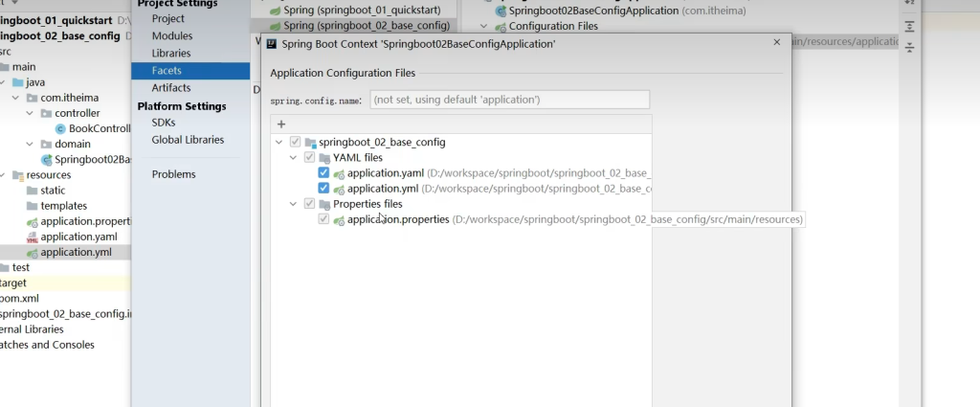This screenshot has width=980, height=407.
Task: Uncheck the application.yaml checkbox
Action: 323,173
